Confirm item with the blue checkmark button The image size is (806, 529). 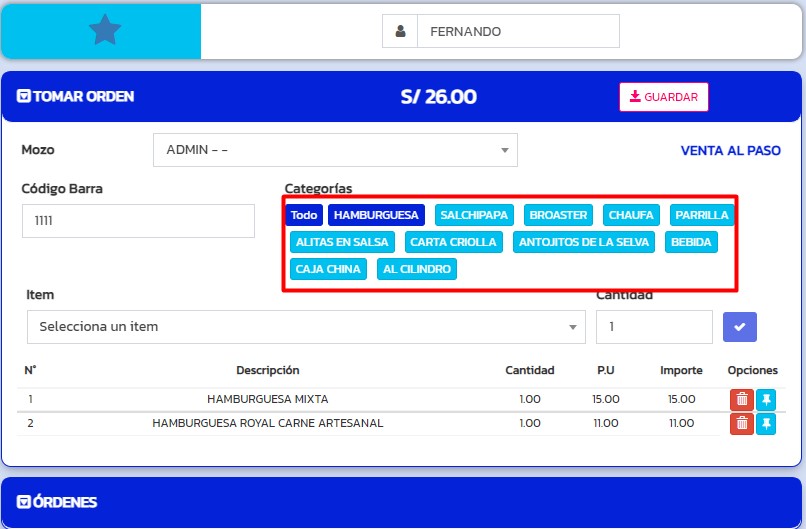coord(739,327)
